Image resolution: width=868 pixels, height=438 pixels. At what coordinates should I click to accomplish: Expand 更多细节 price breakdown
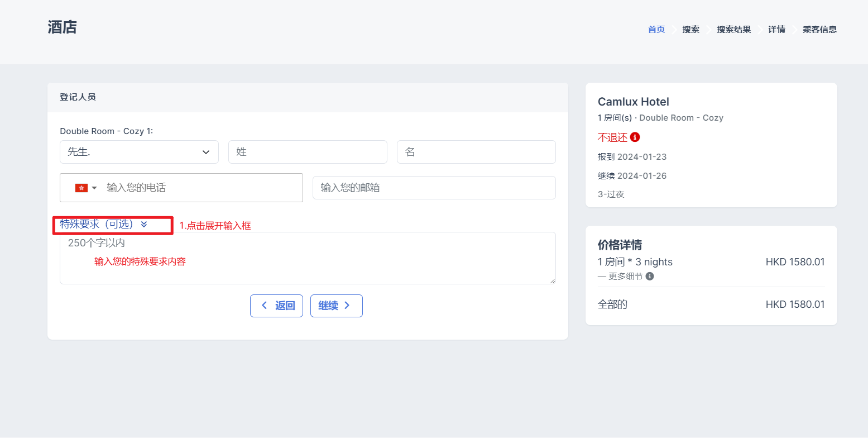[x=624, y=277]
